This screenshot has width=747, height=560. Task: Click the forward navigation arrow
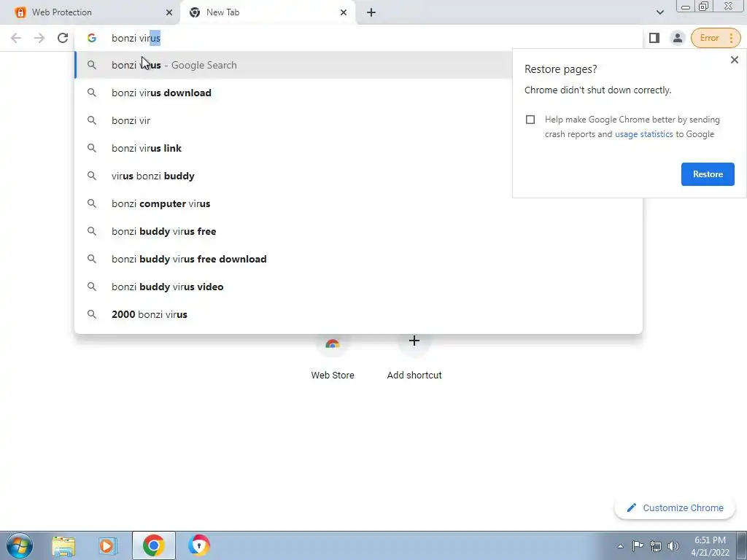pos(39,38)
